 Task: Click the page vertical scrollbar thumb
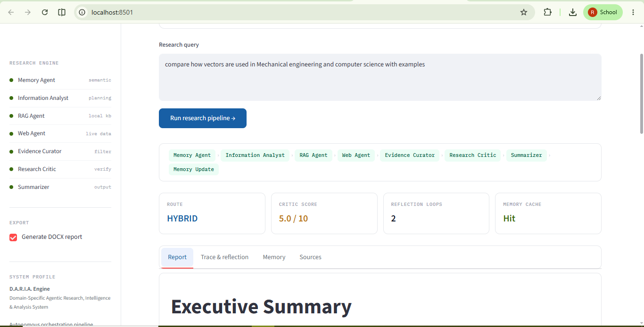pos(641,93)
